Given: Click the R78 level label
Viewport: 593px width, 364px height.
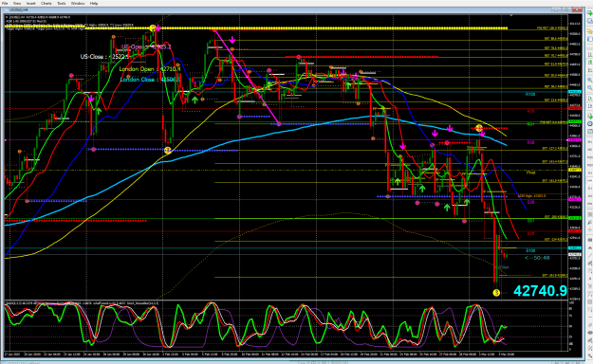Looking at the screenshot, I should pos(530,111).
